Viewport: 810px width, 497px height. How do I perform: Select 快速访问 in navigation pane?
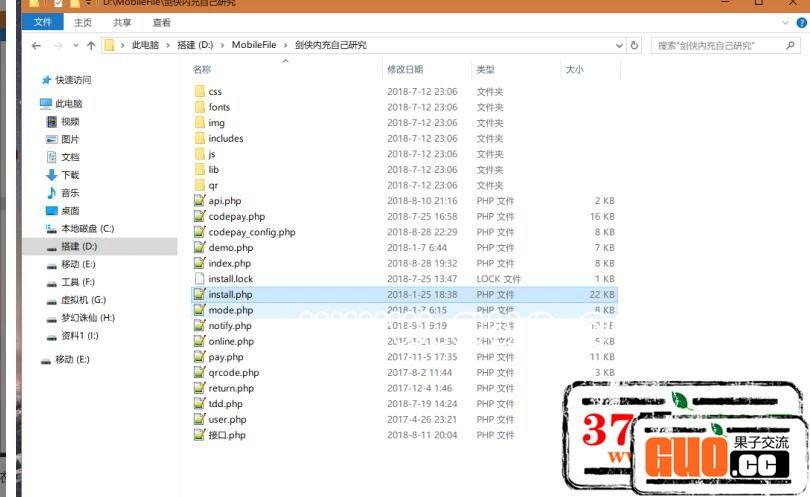(72, 80)
